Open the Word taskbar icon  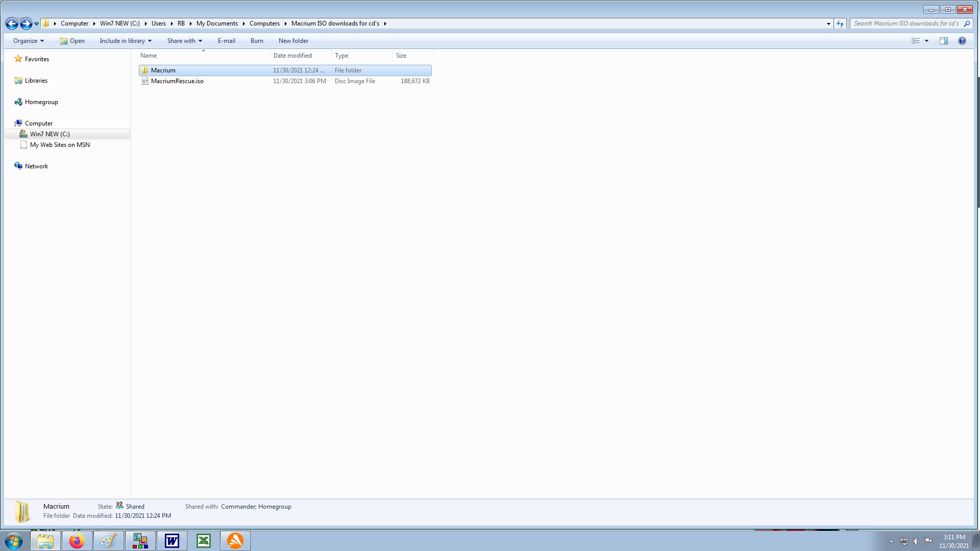click(x=172, y=541)
